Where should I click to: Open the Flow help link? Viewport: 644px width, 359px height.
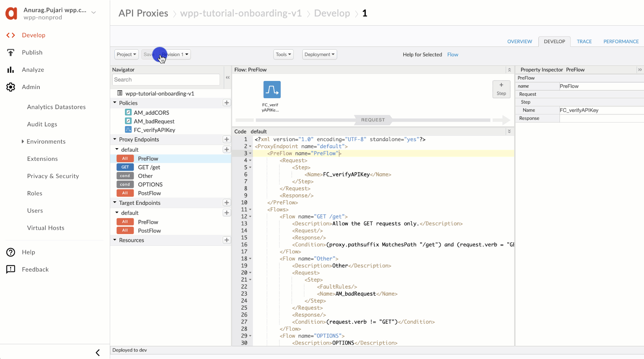453,55
